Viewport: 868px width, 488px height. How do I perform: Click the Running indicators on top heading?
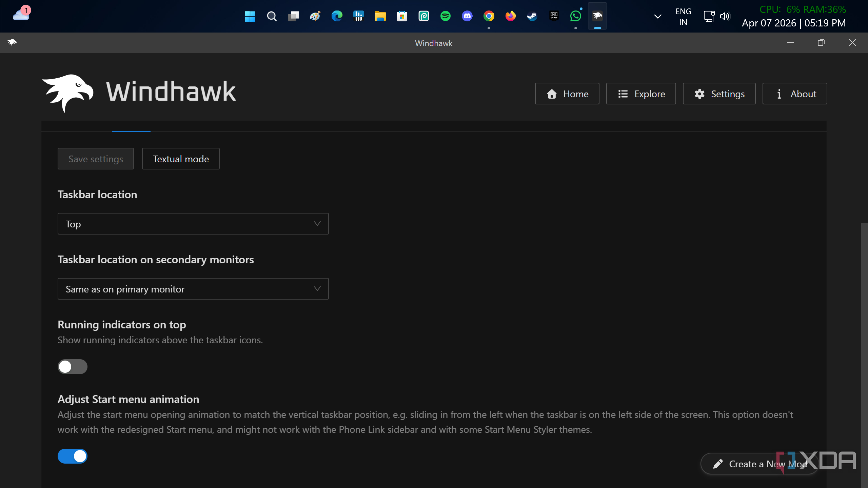point(122,325)
